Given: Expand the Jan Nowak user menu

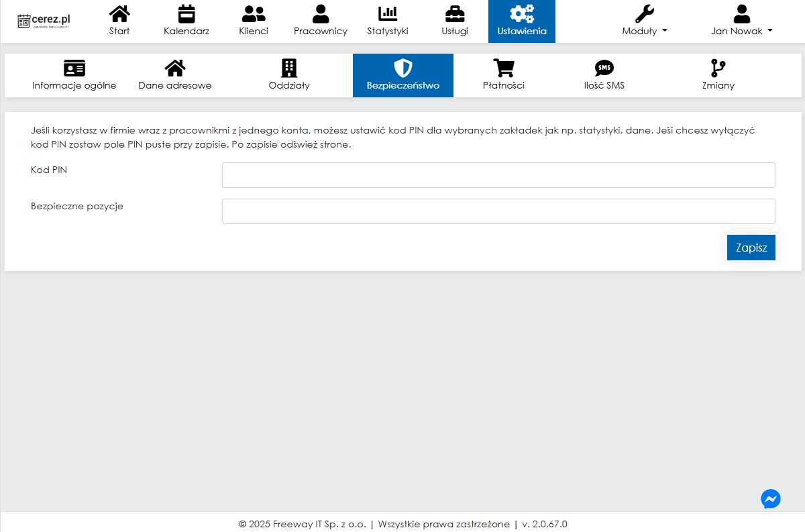Looking at the screenshot, I should (x=741, y=21).
